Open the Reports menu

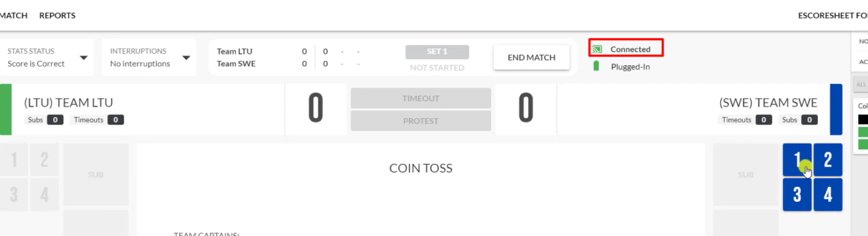pyautogui.click(x=57, y=15)
